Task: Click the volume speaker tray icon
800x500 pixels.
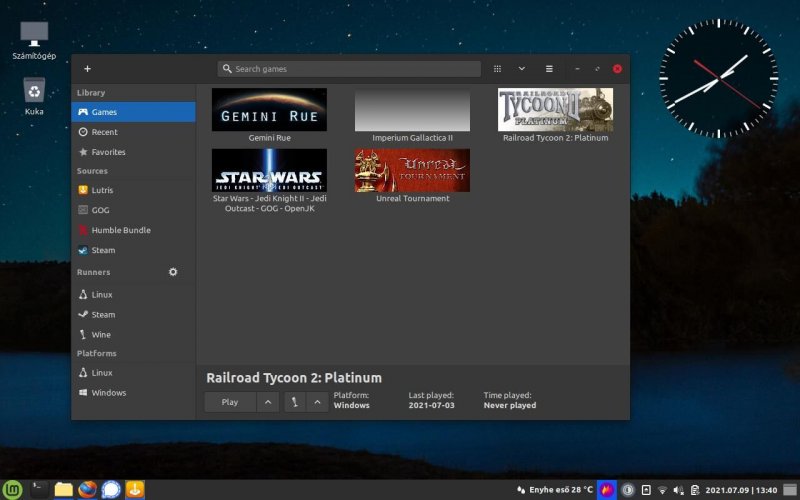Action: 679,490
